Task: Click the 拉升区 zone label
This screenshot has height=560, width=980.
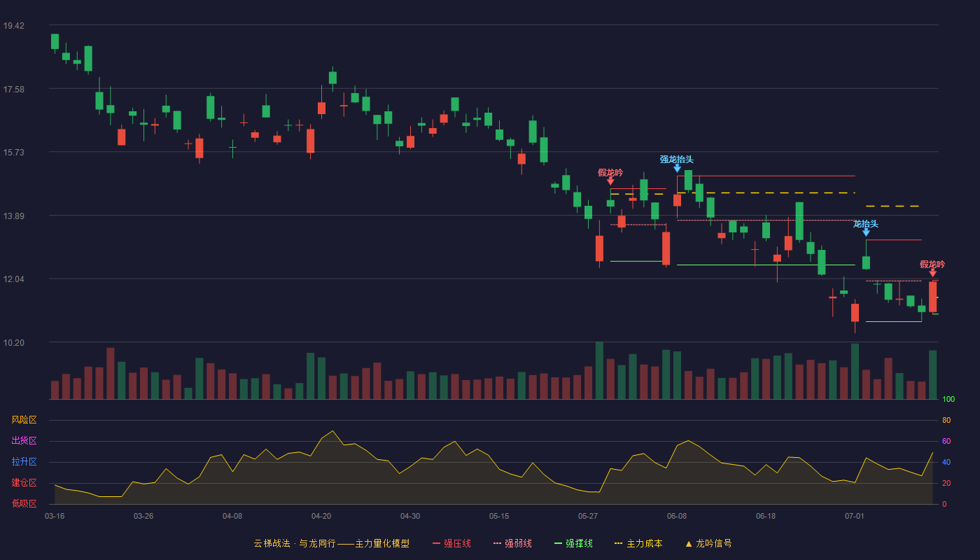Action: [x=24, y=462]
